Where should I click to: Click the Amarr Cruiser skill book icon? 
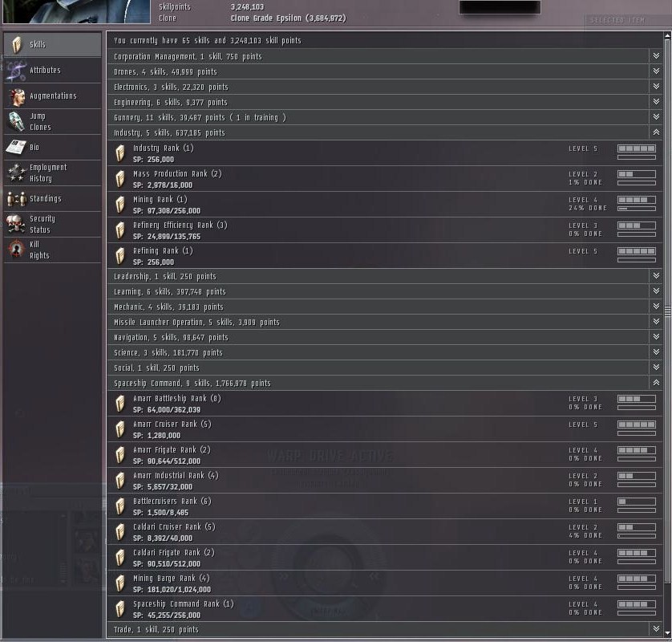(x=120, y=429)
